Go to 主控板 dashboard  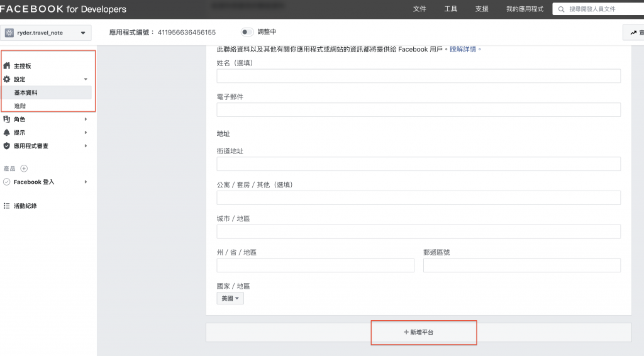pyautogui.click(x=22, y=65)
